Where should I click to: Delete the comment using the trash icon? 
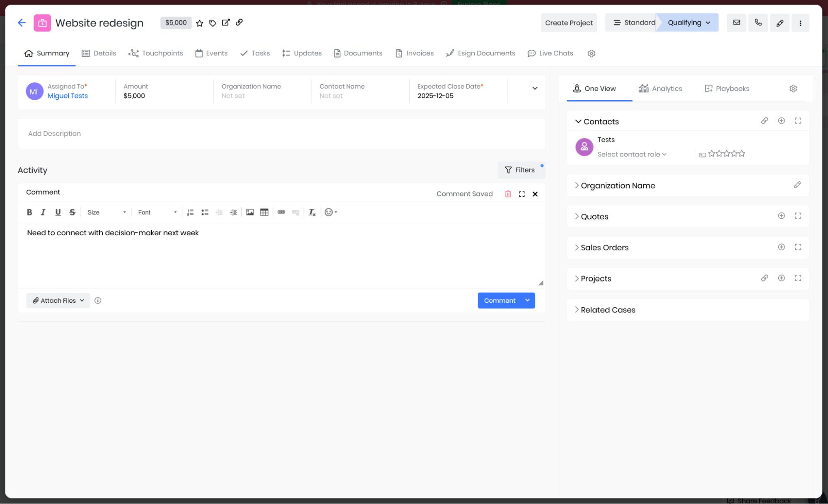coord(508,193)
